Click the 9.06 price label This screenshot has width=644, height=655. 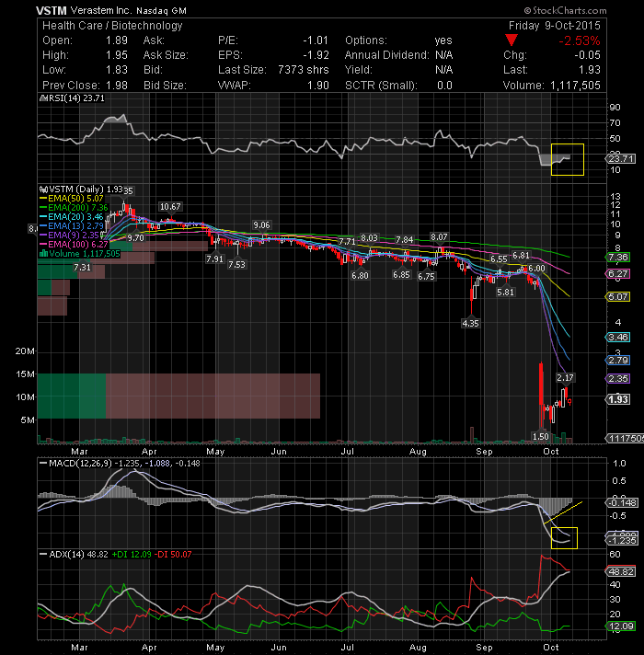pos(261,225)
